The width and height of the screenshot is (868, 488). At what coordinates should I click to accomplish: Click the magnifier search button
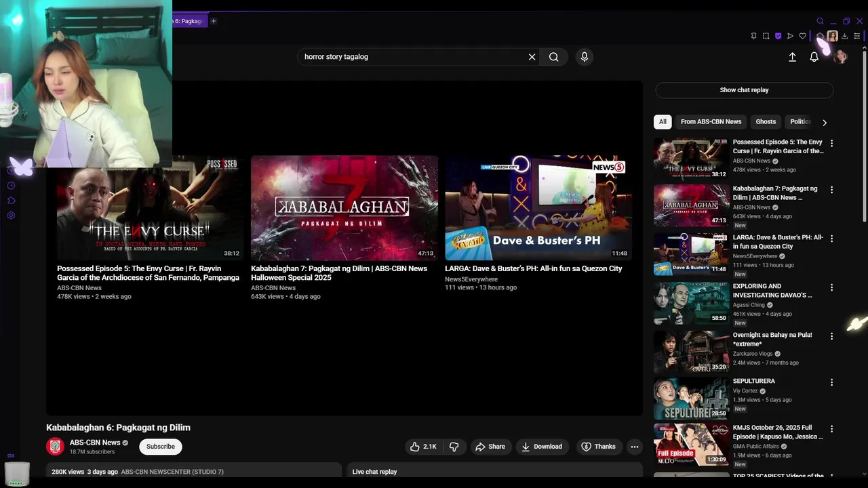click(x=554, y=57)
